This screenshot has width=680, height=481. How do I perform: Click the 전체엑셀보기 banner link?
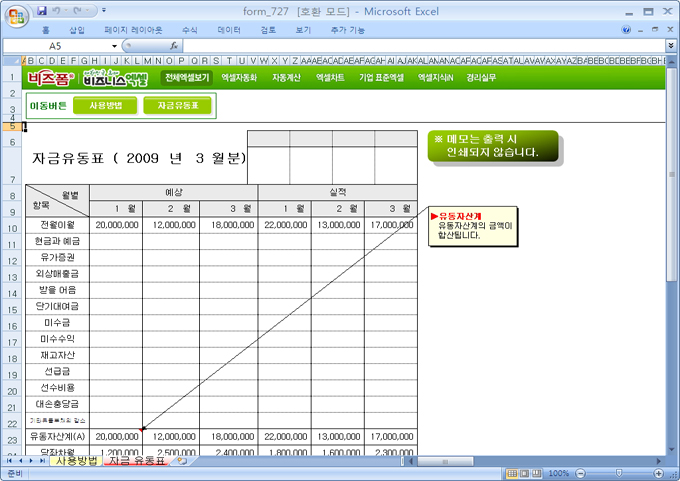click(x=186, y=77)
